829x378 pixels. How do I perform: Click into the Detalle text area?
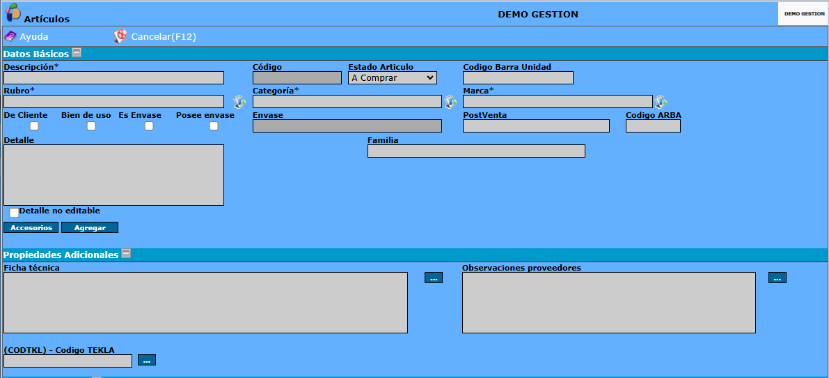[x=114, y=175]
